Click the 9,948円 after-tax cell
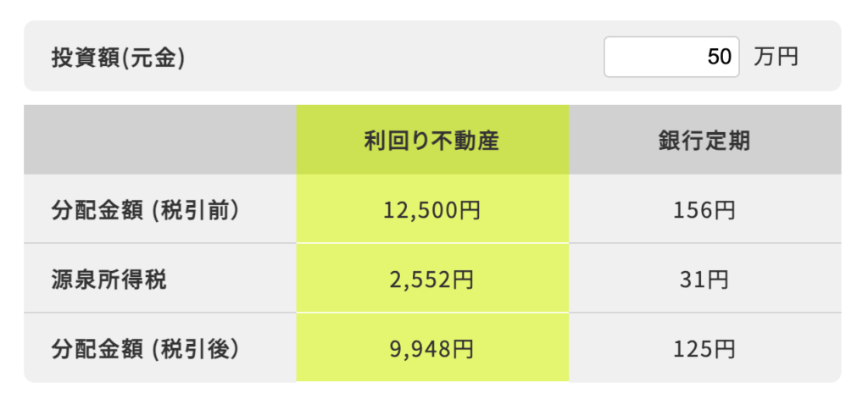 [432, 348]
